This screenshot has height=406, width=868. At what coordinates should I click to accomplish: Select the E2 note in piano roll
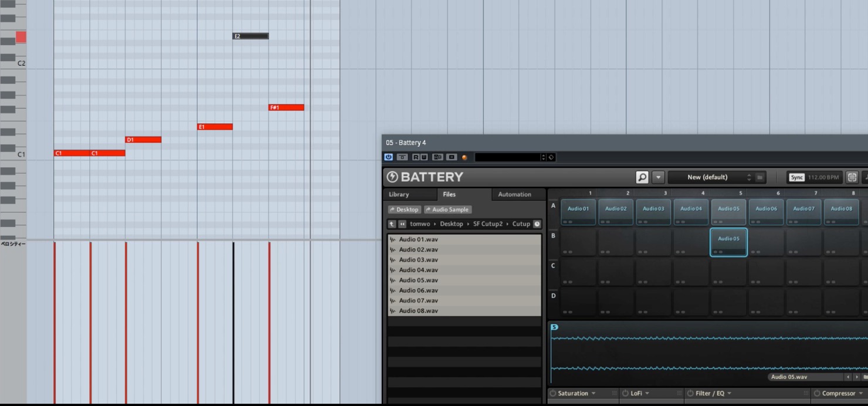[x=250, y=36]
